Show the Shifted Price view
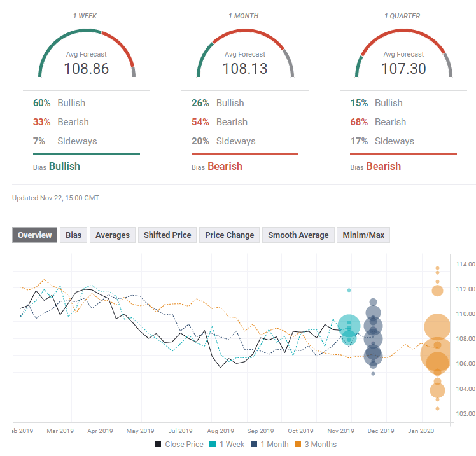The height and width of the screenshot is (456, 476). click(167, 235)
